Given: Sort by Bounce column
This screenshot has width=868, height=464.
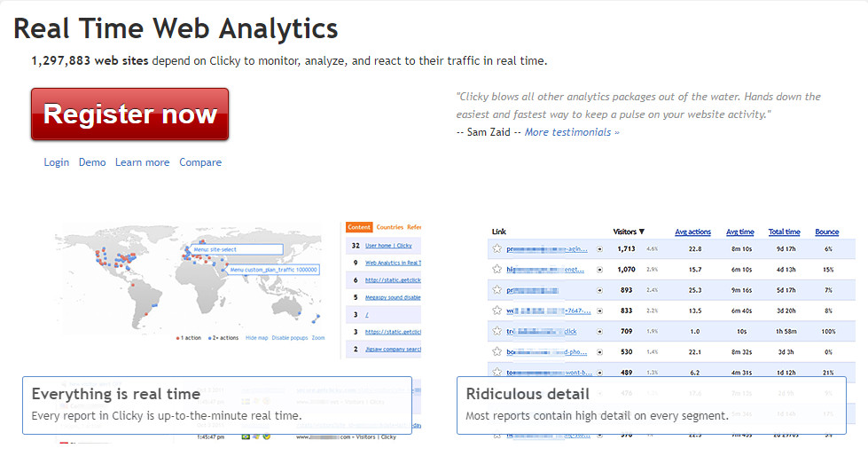Looking at the screenshot, I should point(827,232).
